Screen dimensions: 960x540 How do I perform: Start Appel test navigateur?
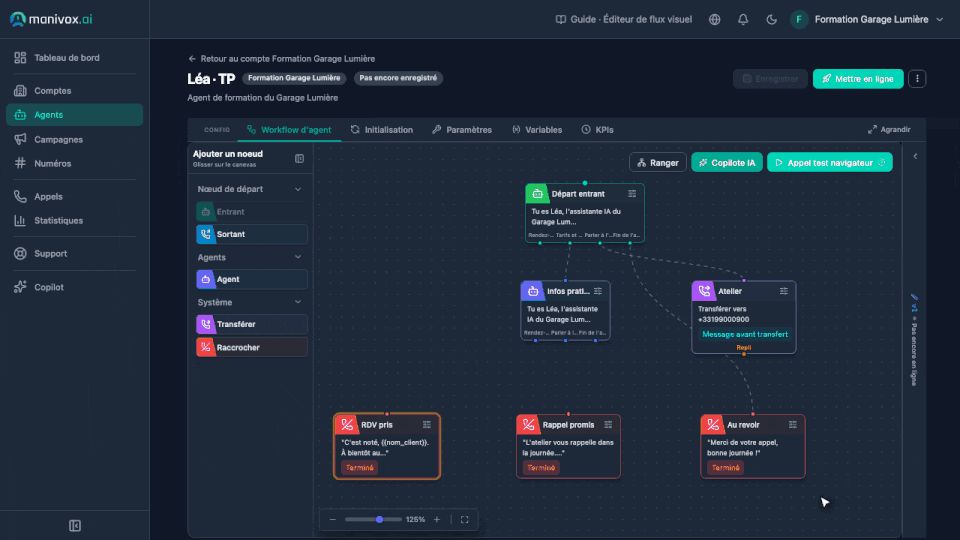click(830, 163)
